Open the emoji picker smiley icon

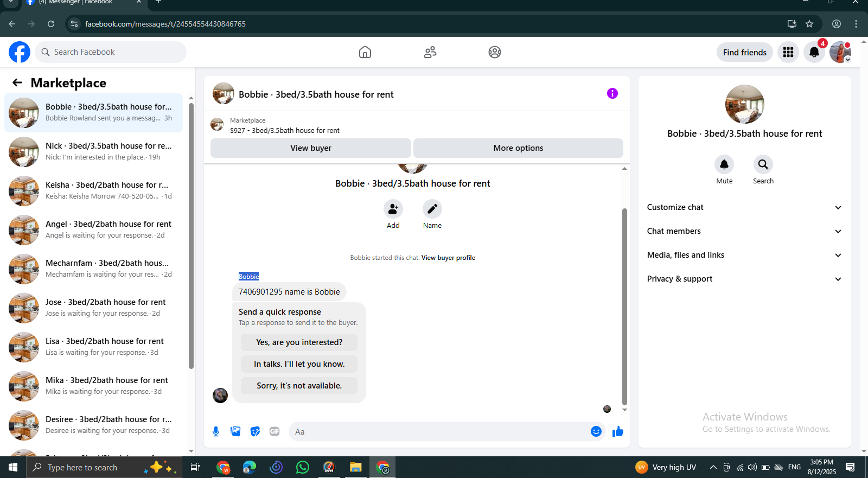[x=596, y=431]
